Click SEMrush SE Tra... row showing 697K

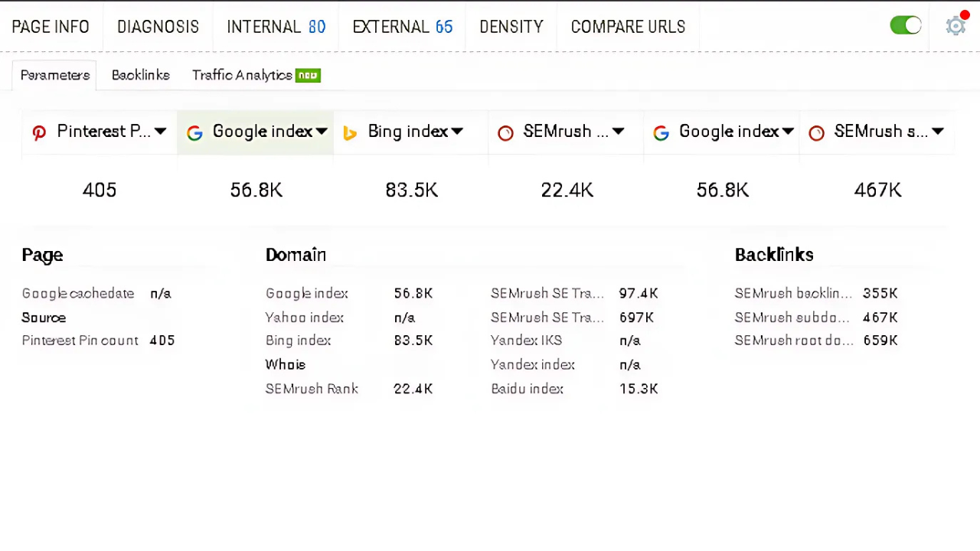click(x=573, y=318)
